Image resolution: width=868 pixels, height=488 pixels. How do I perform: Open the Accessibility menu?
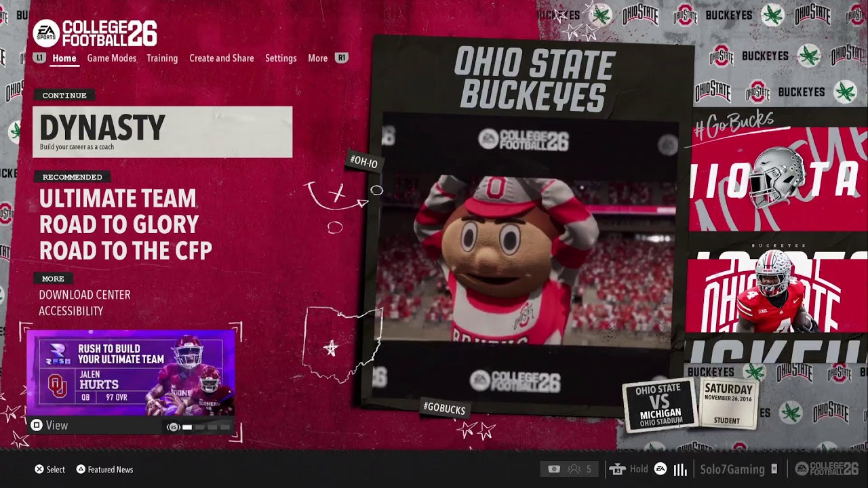pos(71,311)
